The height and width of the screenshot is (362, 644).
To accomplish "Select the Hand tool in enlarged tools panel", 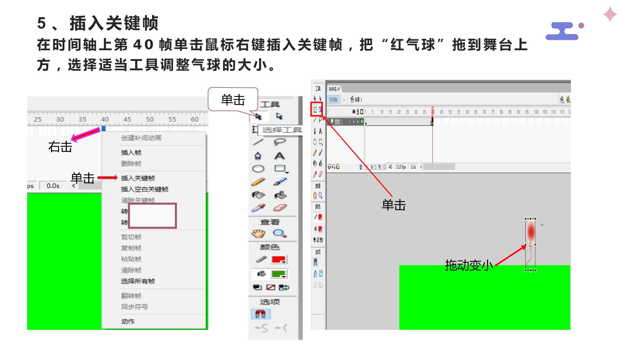I will coord(258,233).
